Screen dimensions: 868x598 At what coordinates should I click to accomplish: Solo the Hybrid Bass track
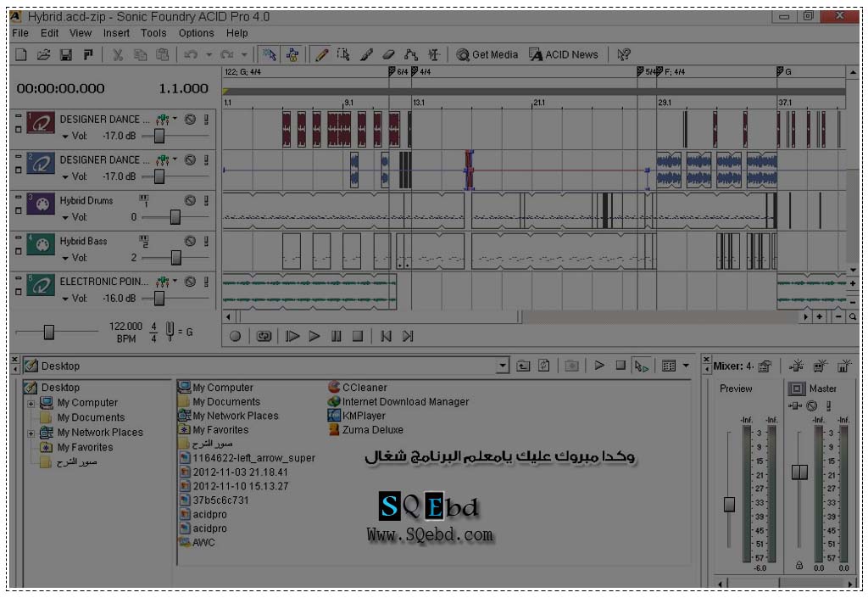[206, 242]
